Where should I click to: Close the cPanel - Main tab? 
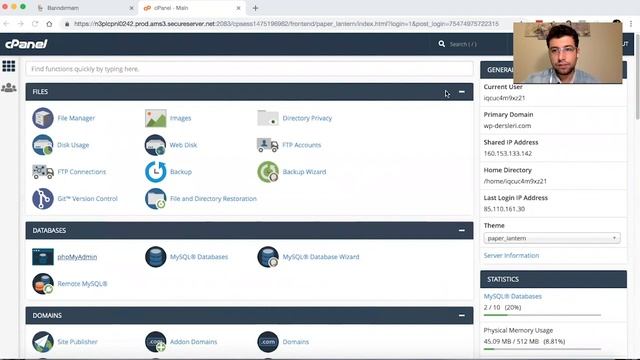pos(239,8)
